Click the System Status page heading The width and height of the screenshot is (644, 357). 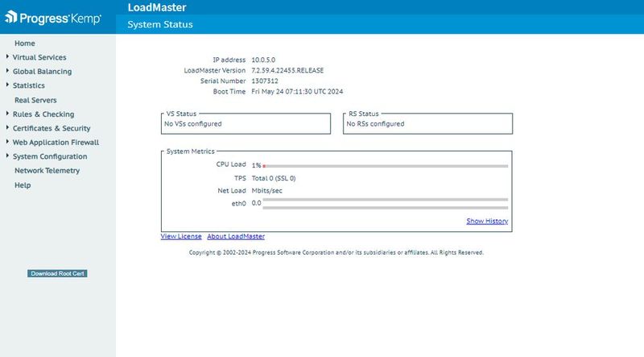pos(160,24)
